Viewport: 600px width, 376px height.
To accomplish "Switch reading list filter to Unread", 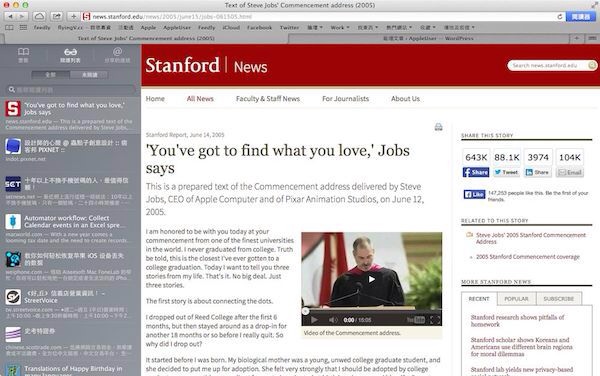I will [90, 75].
